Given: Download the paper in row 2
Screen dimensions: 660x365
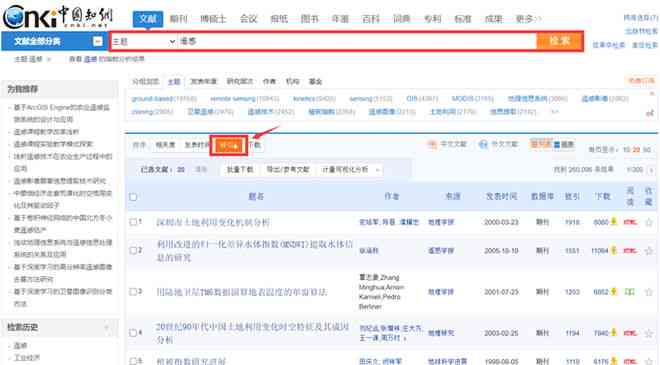Looking at the screenshot, I should (x=614, y=250).
